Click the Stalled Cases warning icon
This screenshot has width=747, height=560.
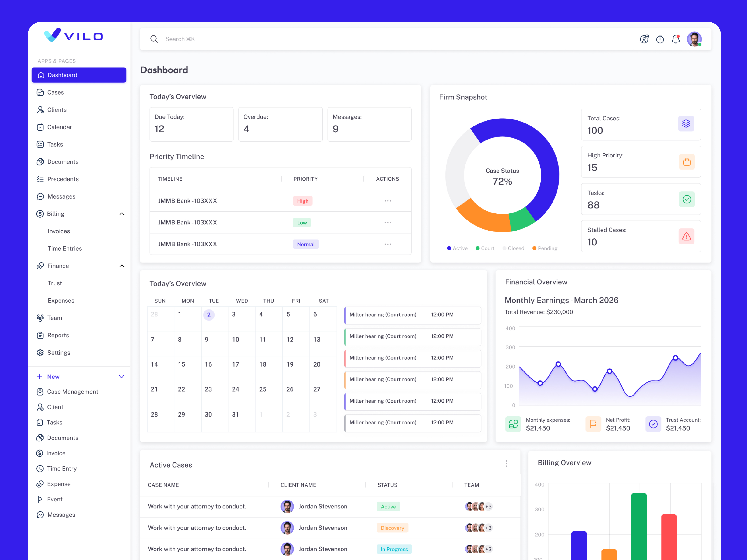[x=687, y=236]
